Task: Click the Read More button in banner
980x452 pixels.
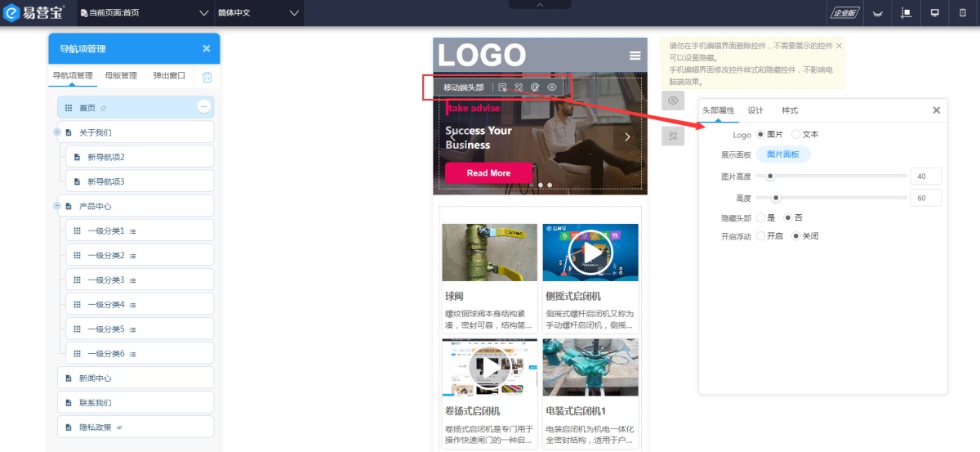Action: click(x=488, y=173)
